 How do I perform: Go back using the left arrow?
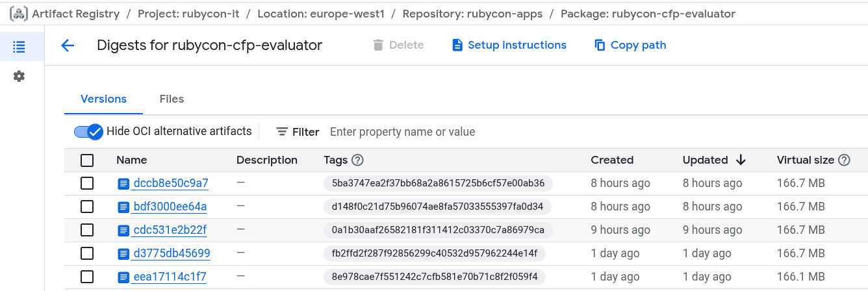click(68, 45)
